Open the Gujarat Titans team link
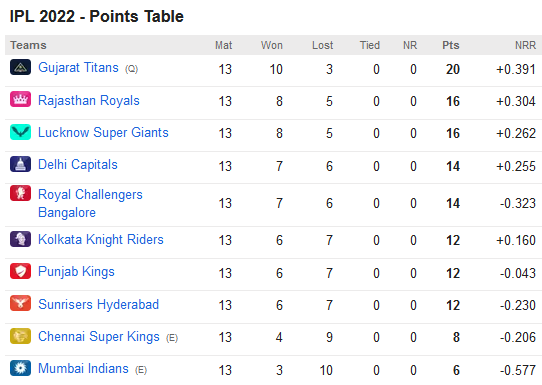The image size is (542, 385). 78,68
